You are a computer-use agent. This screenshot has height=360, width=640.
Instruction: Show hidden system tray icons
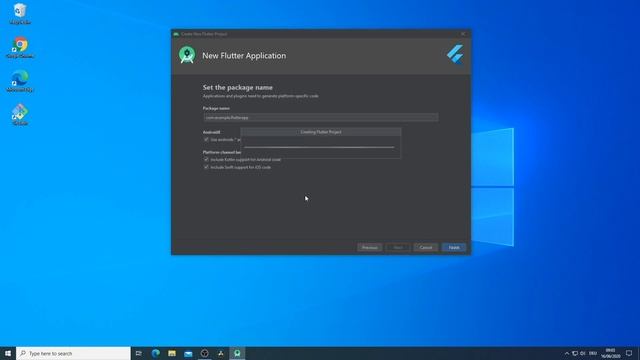click(567, 353)
